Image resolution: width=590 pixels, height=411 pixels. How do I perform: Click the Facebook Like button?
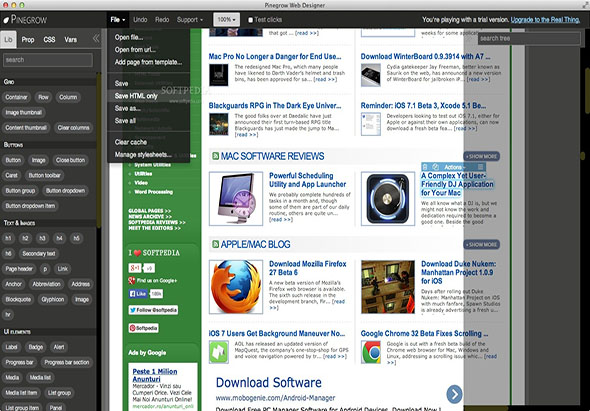coord(138,294)
